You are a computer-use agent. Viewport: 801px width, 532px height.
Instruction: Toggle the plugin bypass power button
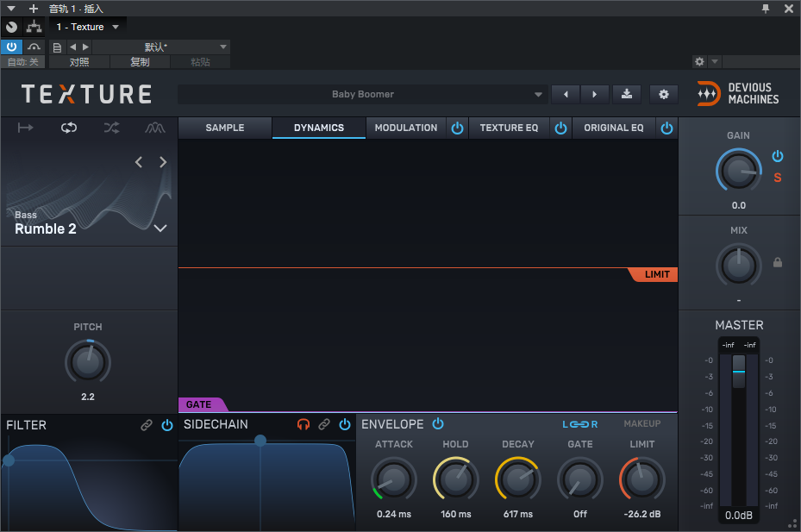pyautogui.click(x=11, y=47)
